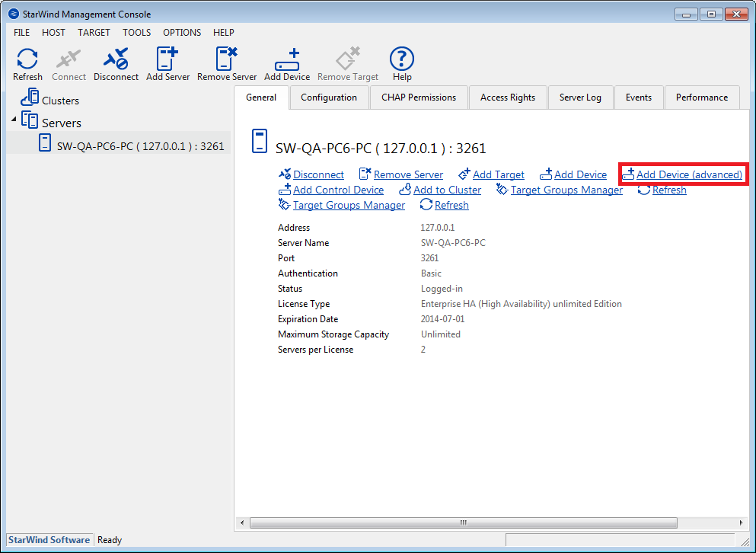Screen dimensions: 756x553
Task: Click the scroll left arrow
Action: pos(242,523)
